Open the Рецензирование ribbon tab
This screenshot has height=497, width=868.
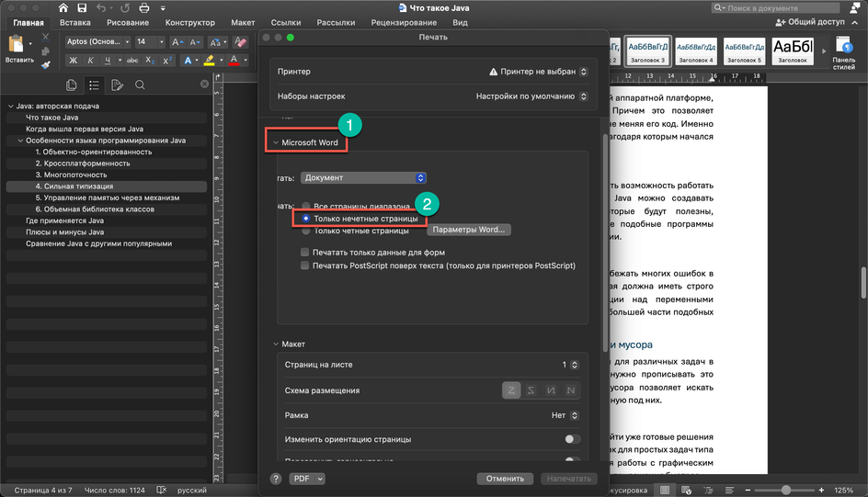pos(404,23)
